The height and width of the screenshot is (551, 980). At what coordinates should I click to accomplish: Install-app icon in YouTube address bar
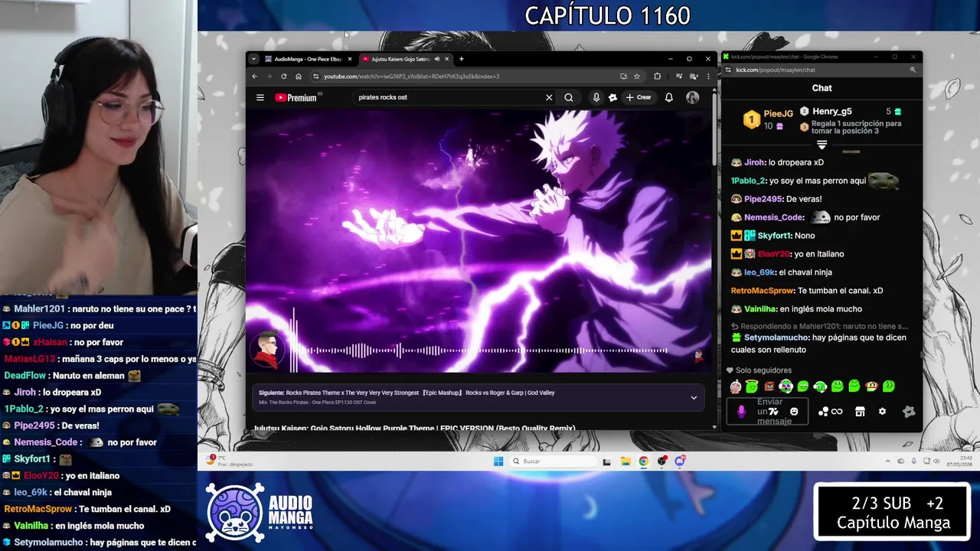click(x=623, y=76)
